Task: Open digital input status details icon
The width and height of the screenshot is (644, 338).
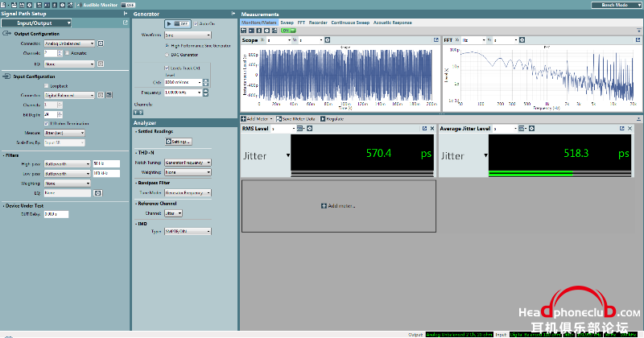Action: coord(109,95)
